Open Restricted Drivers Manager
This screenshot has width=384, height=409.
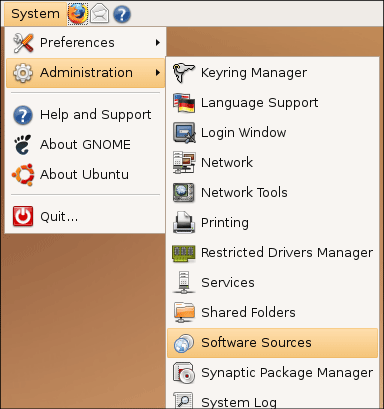pos(272,253)
